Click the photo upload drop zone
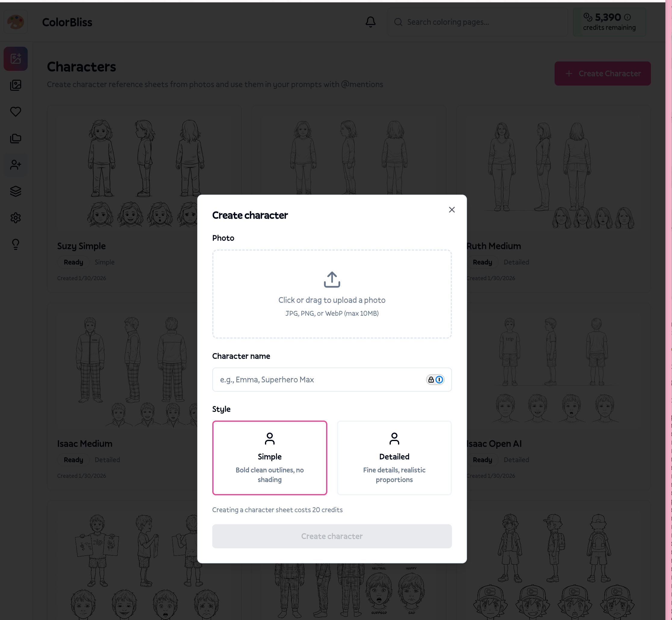 [332, 294]
